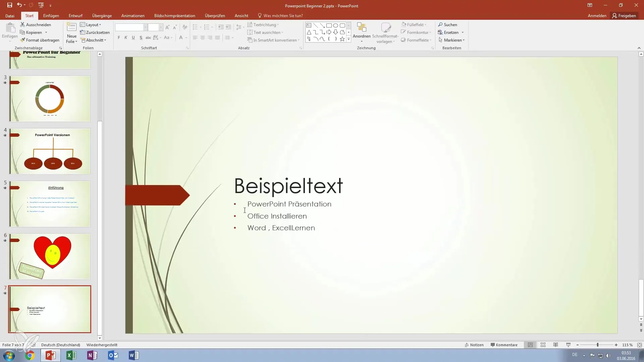The height and width of the screenshot is (362, 644).
Task: Zoom in with the plus button
Action: (x=616, y=345)
